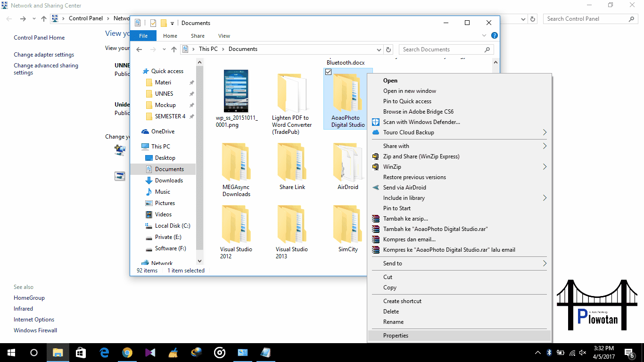Open Control Panel Home link
Viewport: 644px width, 362px height.
pos(39,38)
